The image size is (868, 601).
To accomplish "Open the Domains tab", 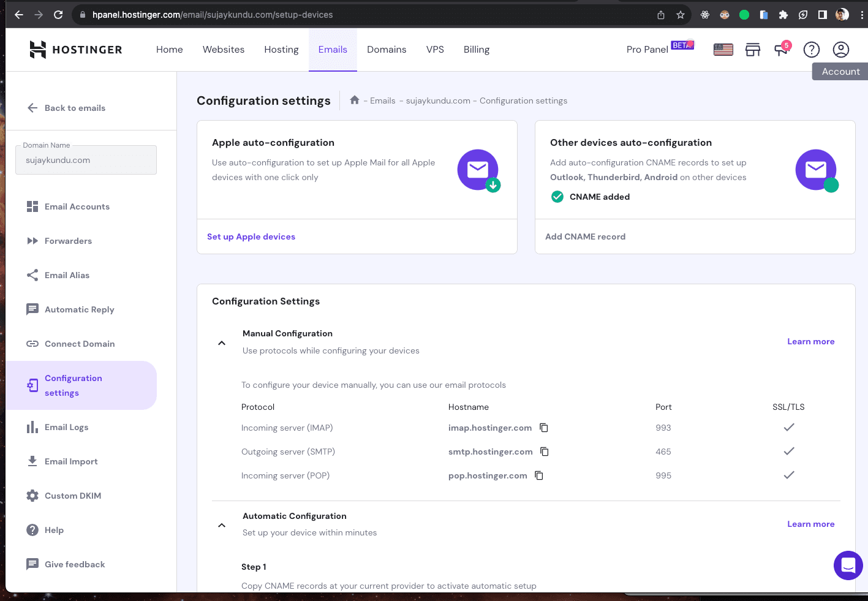I will click(387, 50).
